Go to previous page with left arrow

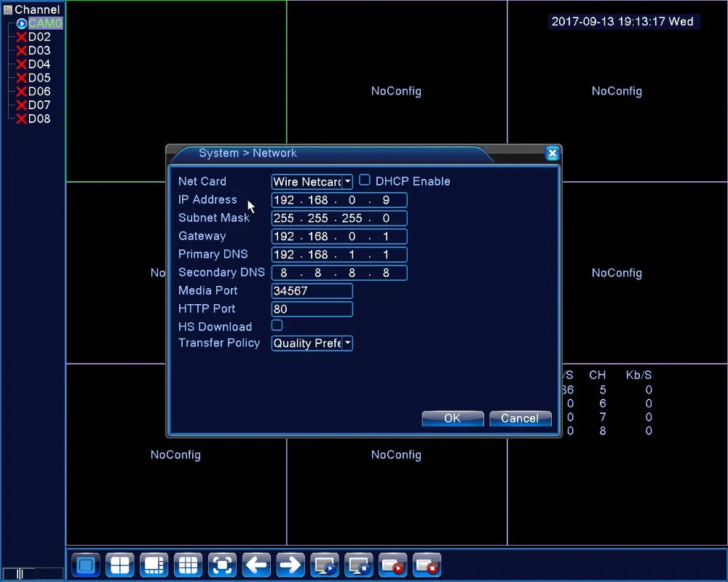pyautogui.click(x=256, y=565)
